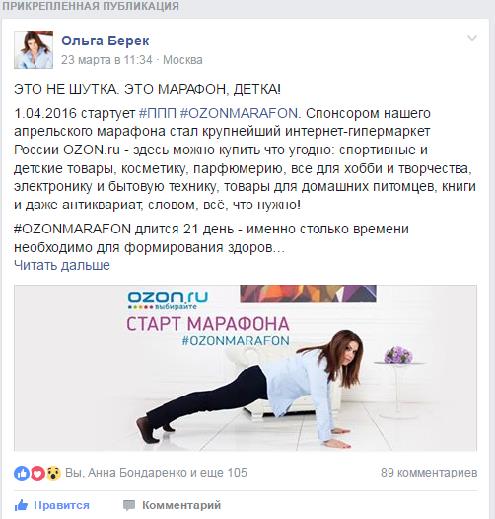Open the Старт марафона post image

click(245, 368)
